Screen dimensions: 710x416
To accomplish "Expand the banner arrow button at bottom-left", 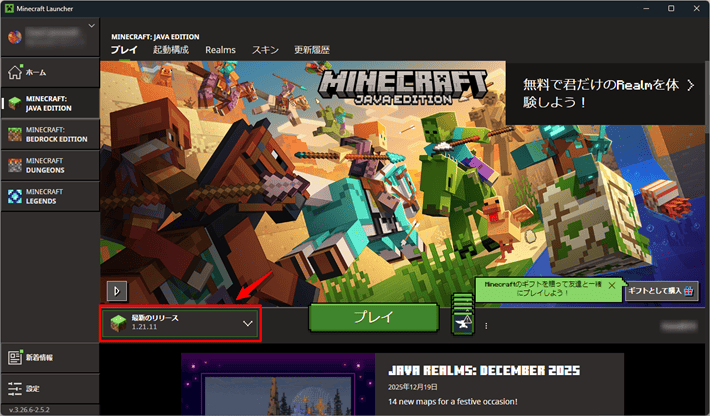I will pyautogui.click(x=118, y=290).
